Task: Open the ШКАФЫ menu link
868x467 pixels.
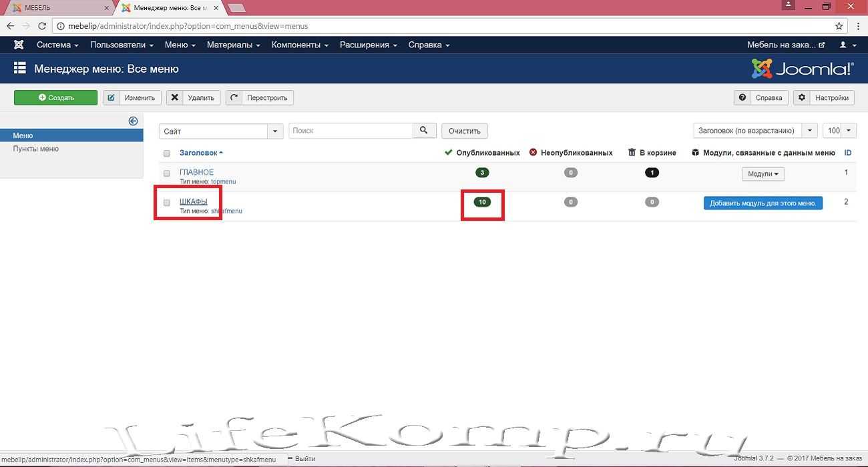Action: click(x=194, y=201)
